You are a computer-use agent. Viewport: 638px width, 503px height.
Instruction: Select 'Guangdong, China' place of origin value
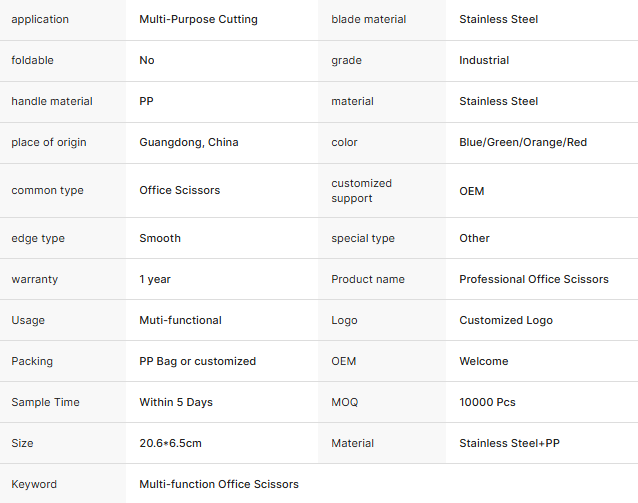point(189,142)
